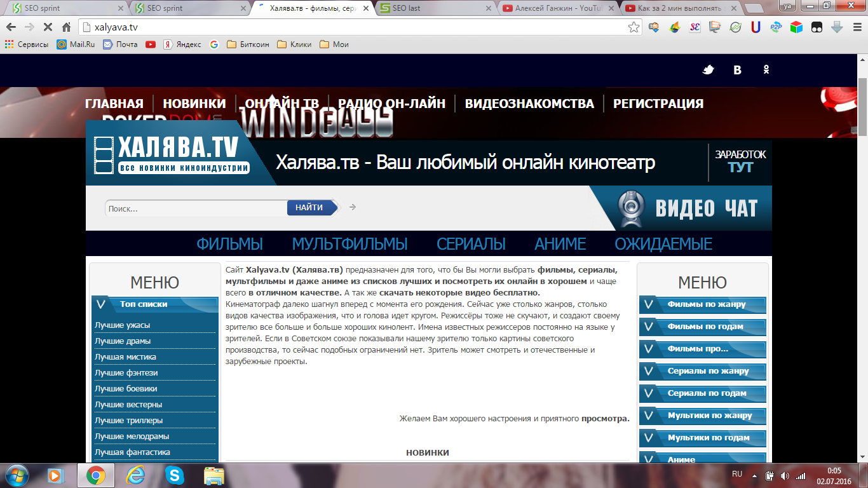Open the Mail.Ru bookmark
Viewport: 868px width, 488px height.
(76, 44)
